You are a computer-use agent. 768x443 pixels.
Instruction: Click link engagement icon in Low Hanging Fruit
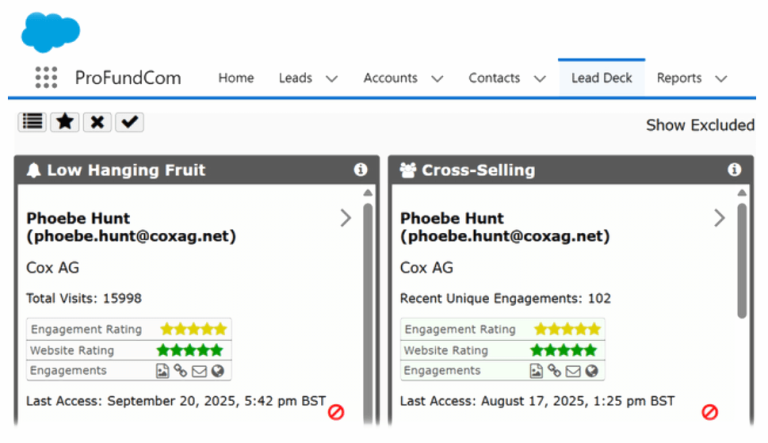(x=181, y=371)
